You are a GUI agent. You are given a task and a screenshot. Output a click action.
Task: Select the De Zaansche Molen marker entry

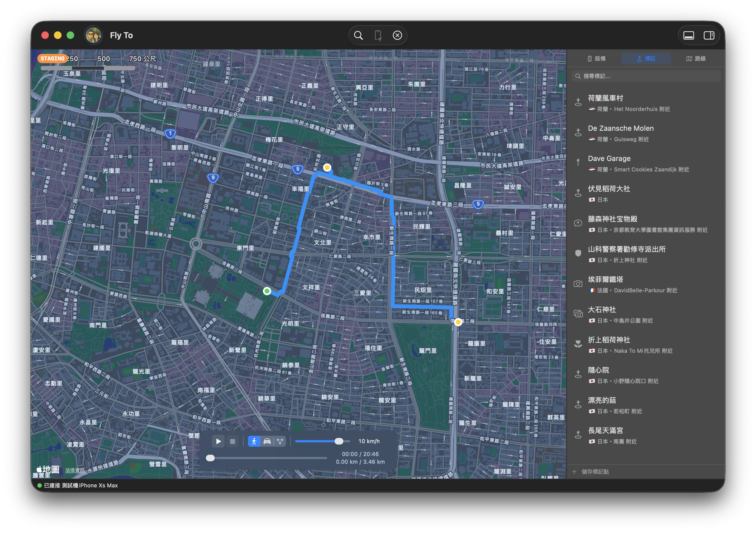pyautogui.click(x=646, y=133)
